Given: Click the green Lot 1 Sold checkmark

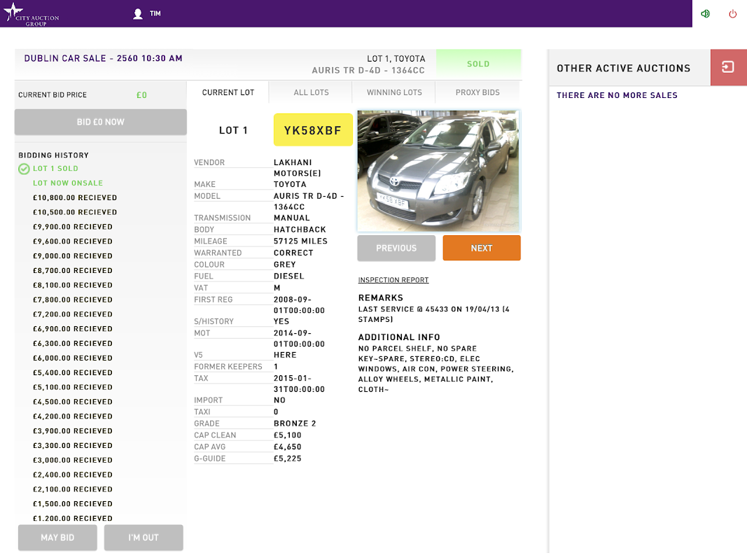Looking at the screenshot, I should 24,169.
